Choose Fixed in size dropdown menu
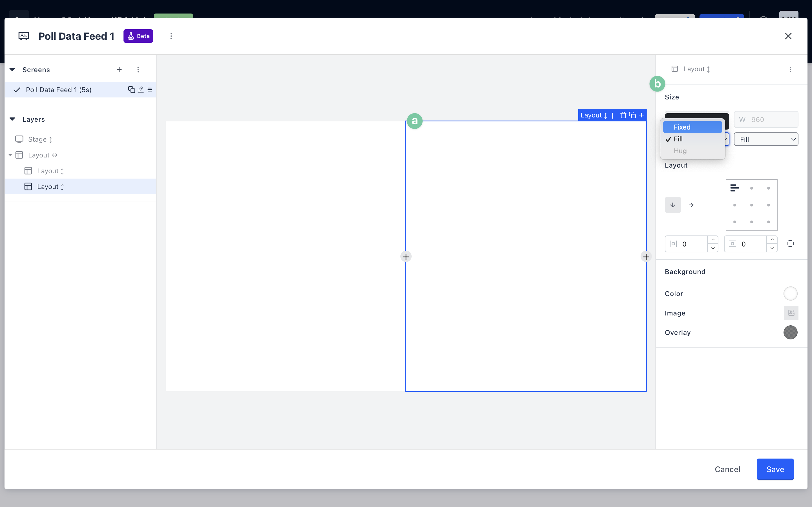This screenshot has height=507, width=812. 692,127
